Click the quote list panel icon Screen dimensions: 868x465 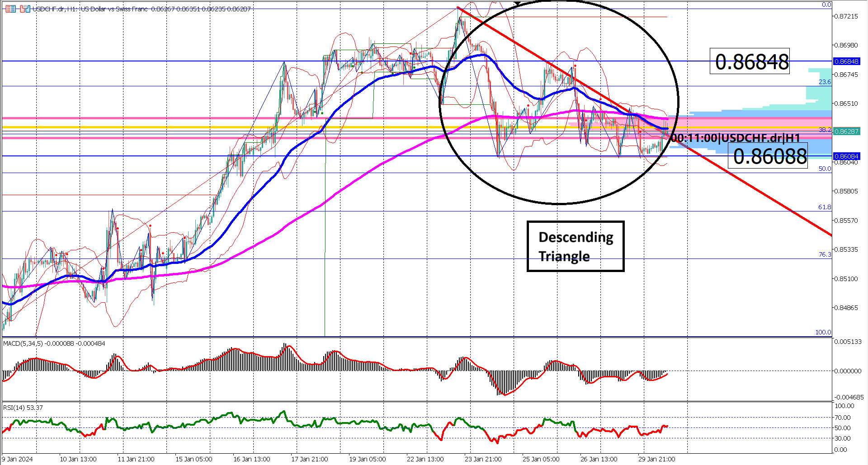pos(11,9)
